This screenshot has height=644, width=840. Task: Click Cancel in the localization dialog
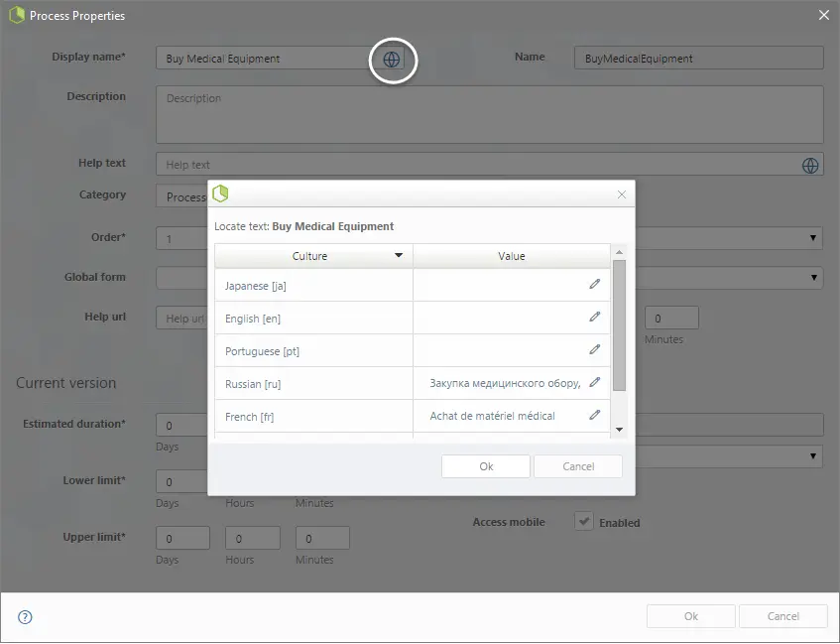click(578, 466)
